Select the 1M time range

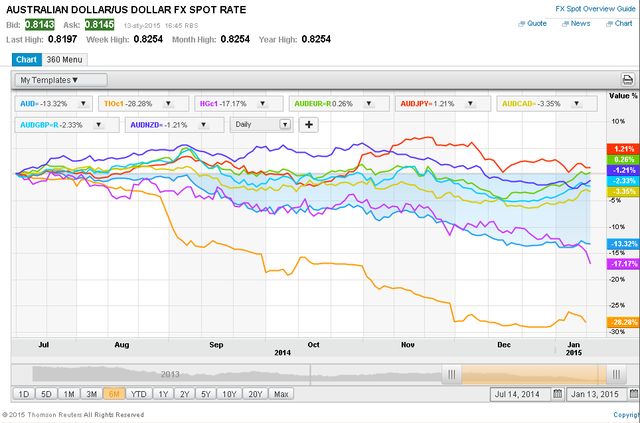tap(69, 394)
